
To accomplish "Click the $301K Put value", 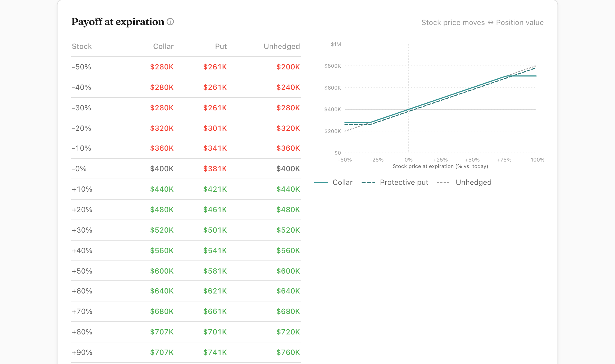I will [215, 128].
